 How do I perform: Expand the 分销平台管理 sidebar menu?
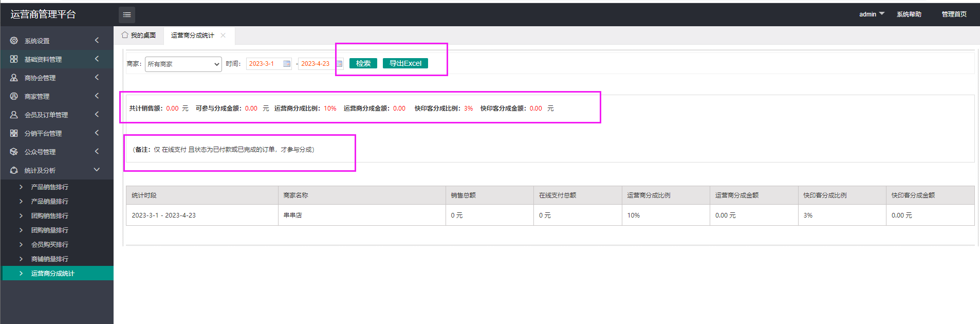click(x=97, y=133)
